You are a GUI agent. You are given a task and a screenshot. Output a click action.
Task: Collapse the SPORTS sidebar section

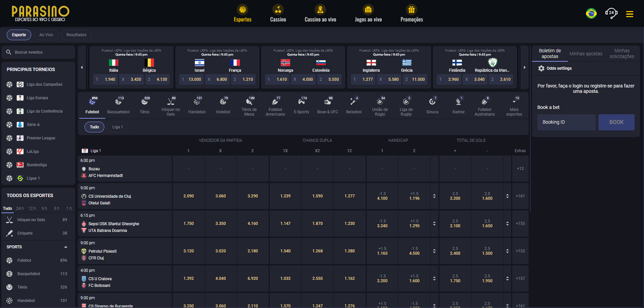(x=66, y=247)
